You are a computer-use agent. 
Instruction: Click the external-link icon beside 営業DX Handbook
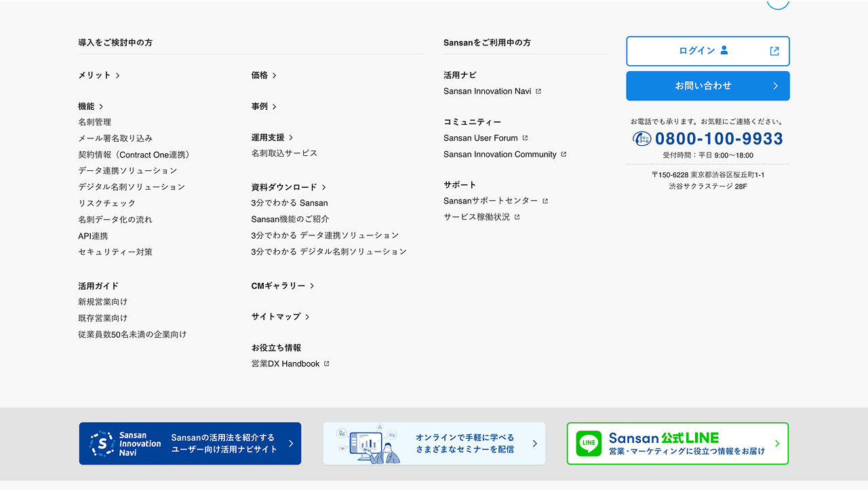[325, 363]
